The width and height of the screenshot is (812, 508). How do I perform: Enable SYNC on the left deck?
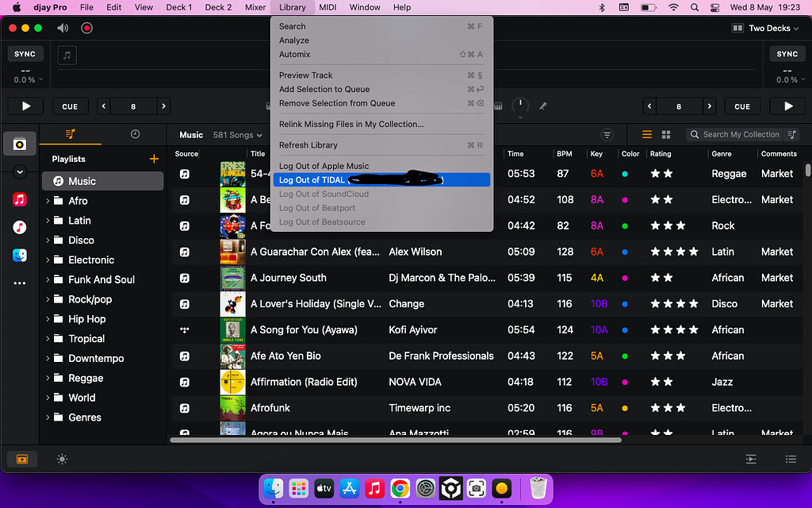coord(25,53)
